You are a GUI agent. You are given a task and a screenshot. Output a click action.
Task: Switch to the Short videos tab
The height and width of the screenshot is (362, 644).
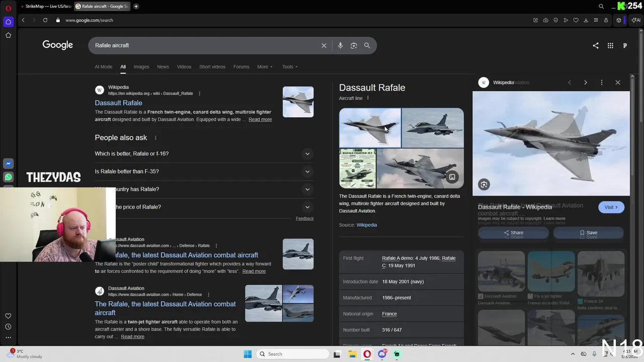(x=212, y=67)
